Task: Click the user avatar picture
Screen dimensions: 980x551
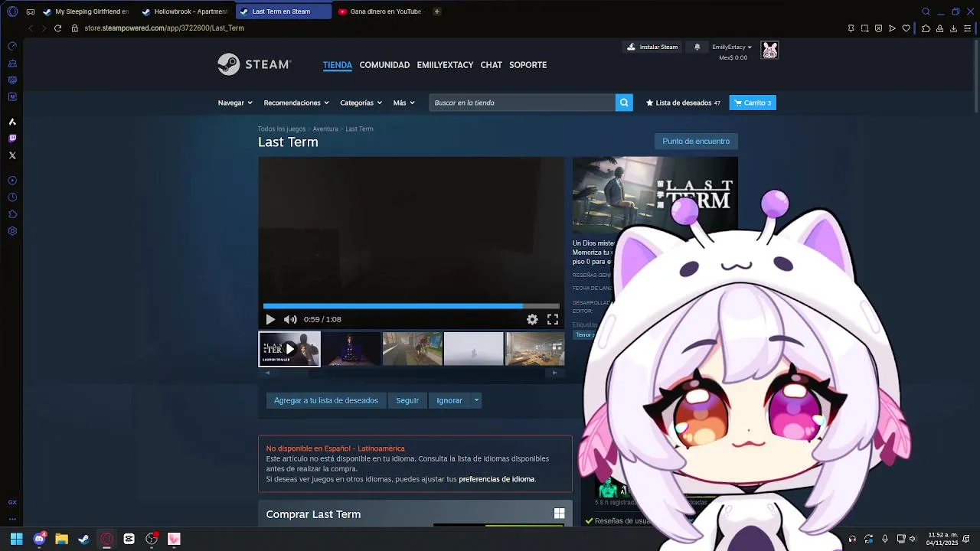Action: pos(769,51)
